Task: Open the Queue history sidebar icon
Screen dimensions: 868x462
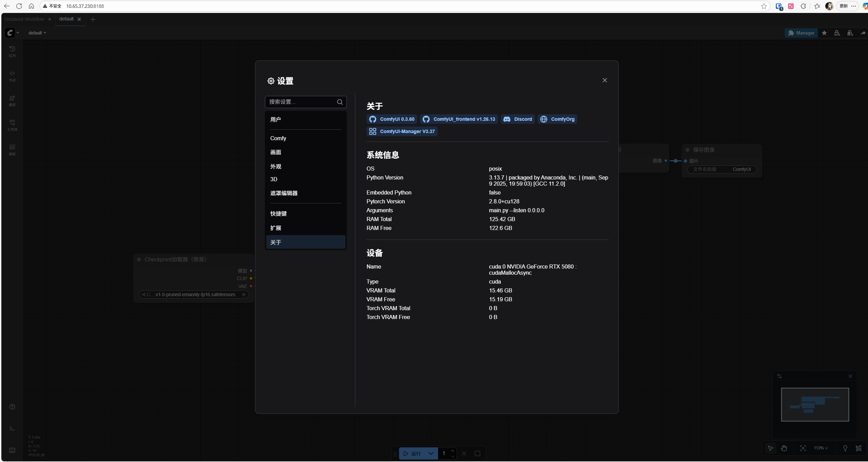Action: point(12,51)
